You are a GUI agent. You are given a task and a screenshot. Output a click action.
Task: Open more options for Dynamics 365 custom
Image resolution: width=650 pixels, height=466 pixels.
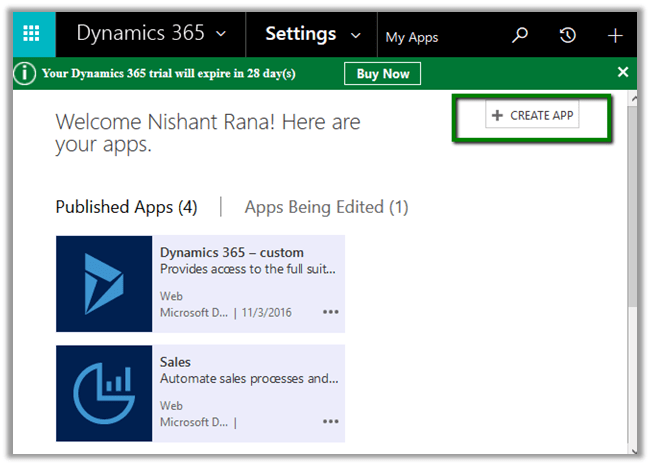click(x=330, y=312)
